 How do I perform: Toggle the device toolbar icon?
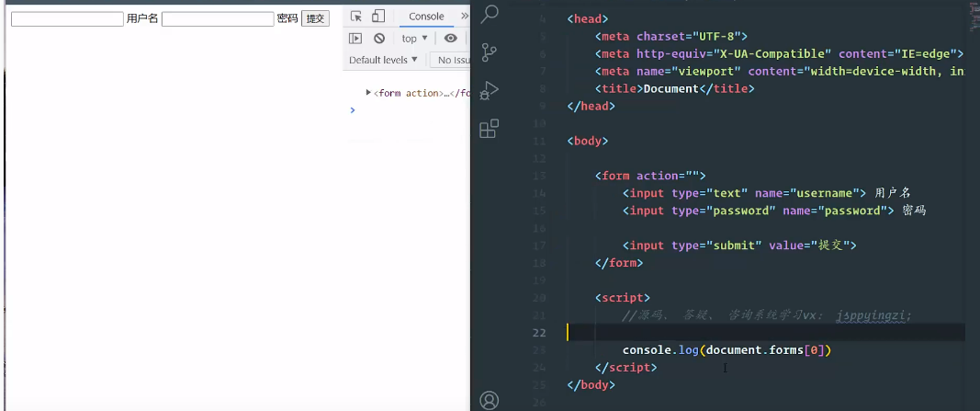[x=378, y=17]
